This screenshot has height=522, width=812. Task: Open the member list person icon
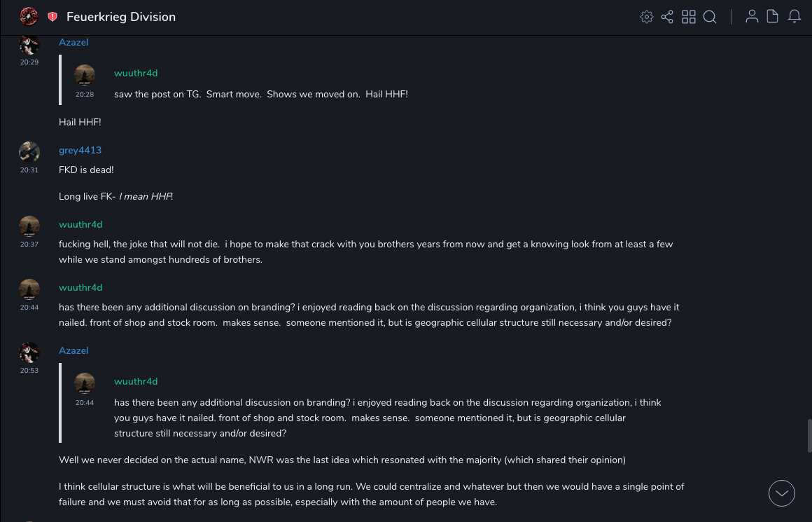(x=752, y=17)
